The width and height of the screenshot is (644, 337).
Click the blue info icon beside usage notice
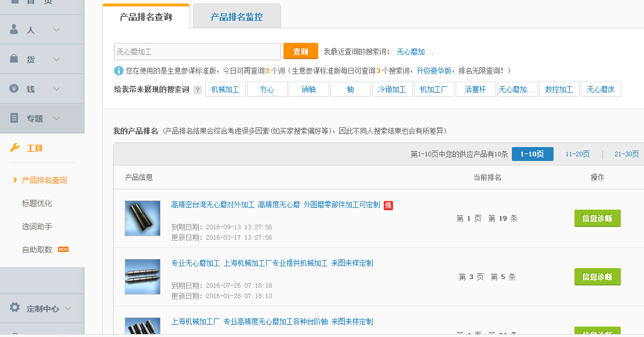click(119, 71)
